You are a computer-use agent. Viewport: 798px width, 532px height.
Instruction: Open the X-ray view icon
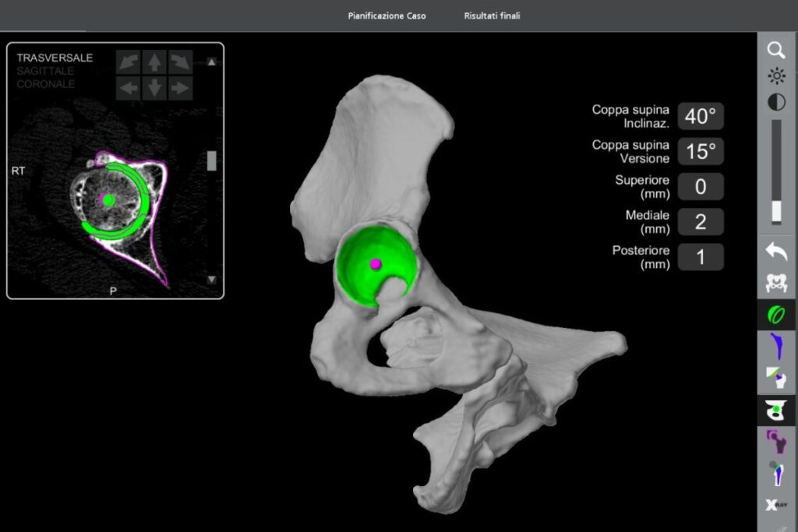coord(776,505)
